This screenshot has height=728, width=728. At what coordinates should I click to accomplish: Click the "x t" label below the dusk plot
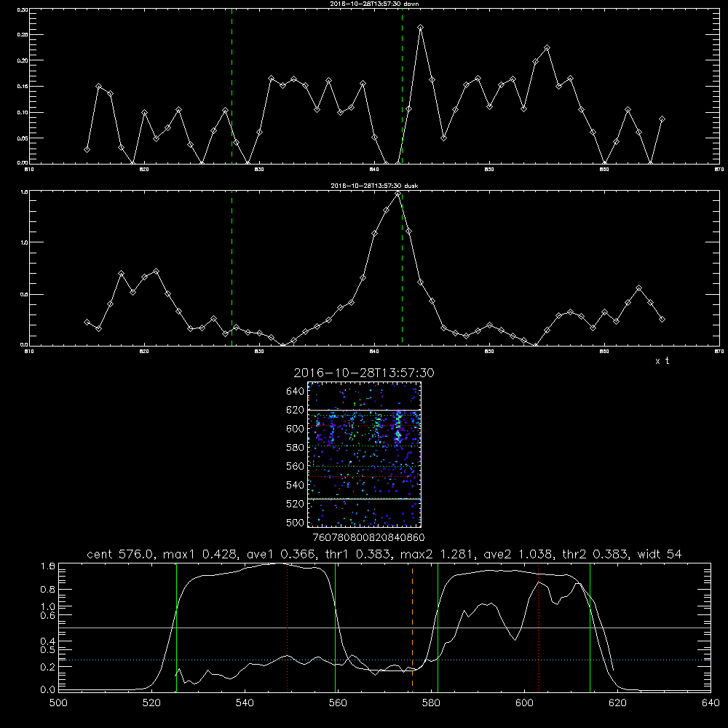coord(662,361)
